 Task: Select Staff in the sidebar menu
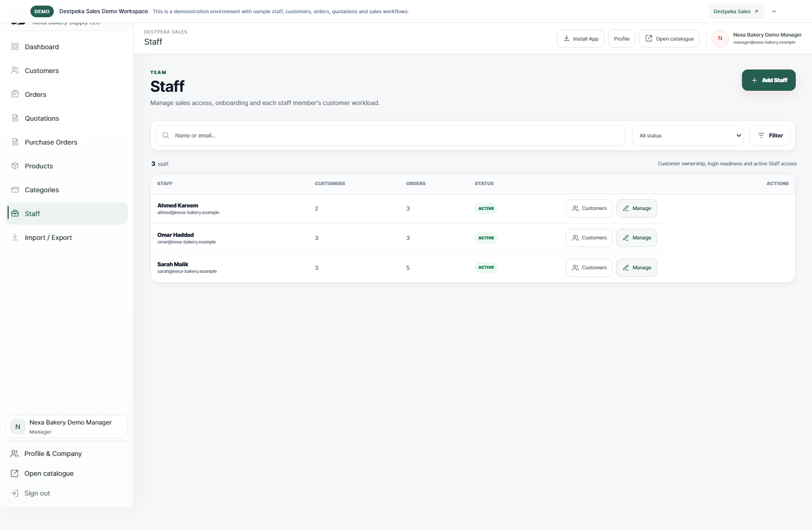click(x=67, y=214)
